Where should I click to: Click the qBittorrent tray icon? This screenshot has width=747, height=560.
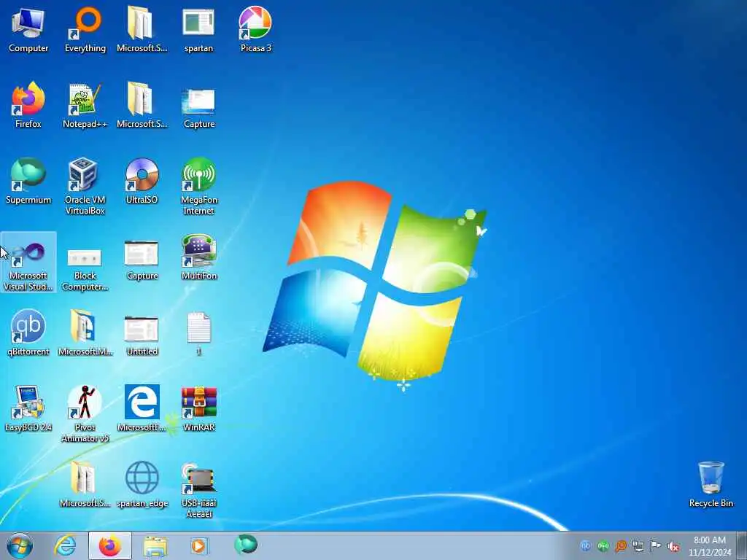[586, 546]
